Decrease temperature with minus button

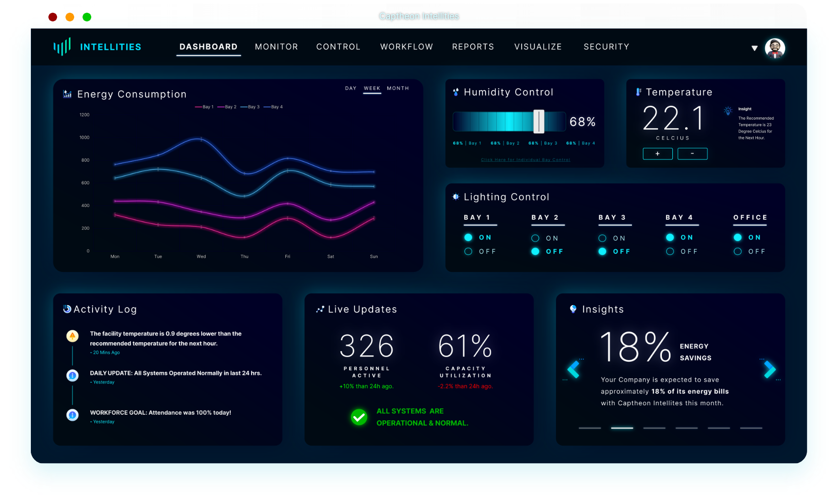pos(692,154)
